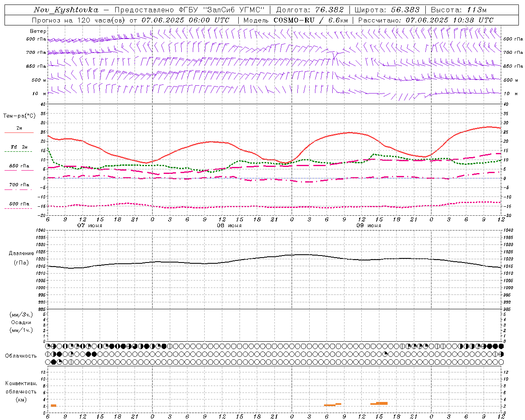Click the orange convective bar near 15h 09 июня
525x420 pixels.
tap(379, 404)
